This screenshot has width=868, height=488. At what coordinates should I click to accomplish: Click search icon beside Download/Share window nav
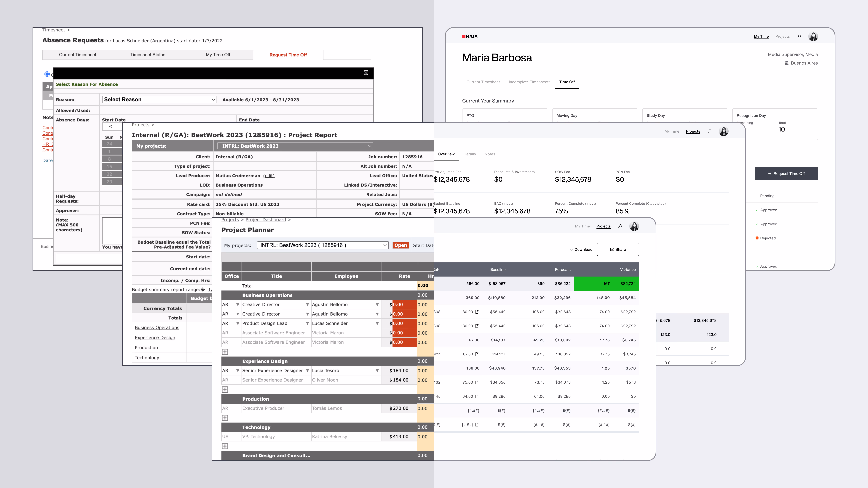(620, 226)
